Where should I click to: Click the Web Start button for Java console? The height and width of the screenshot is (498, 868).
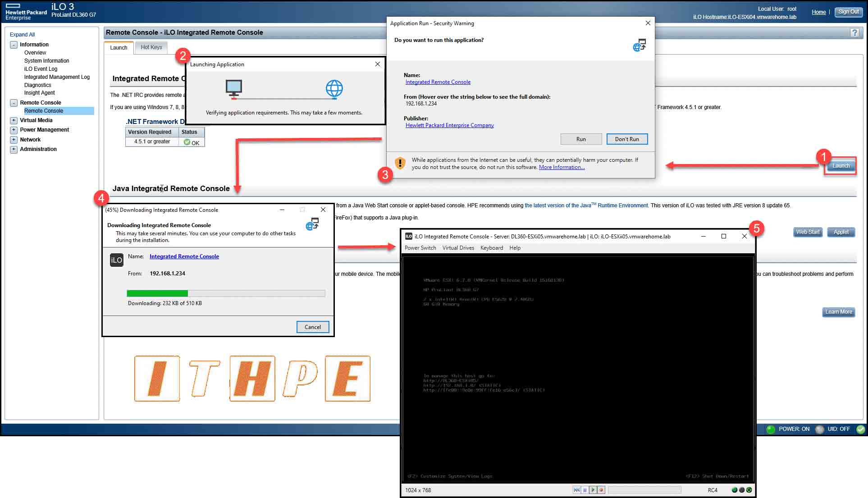click(807, 231)
